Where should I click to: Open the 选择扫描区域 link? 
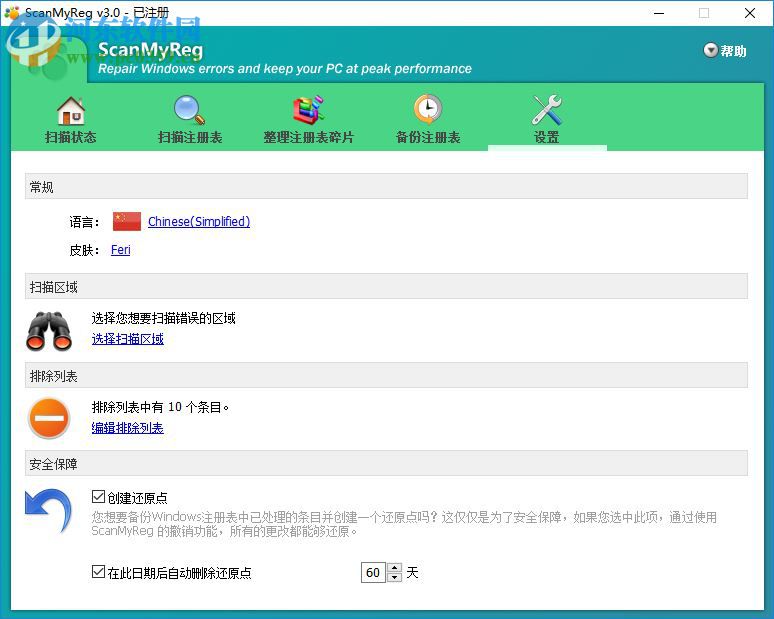pos(128,339)
